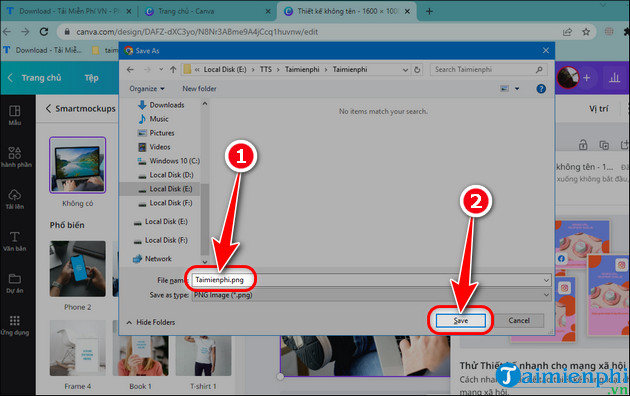Open the Tệp menu in Canva
The image size is (630, 396).
click(x=91, y=78)
